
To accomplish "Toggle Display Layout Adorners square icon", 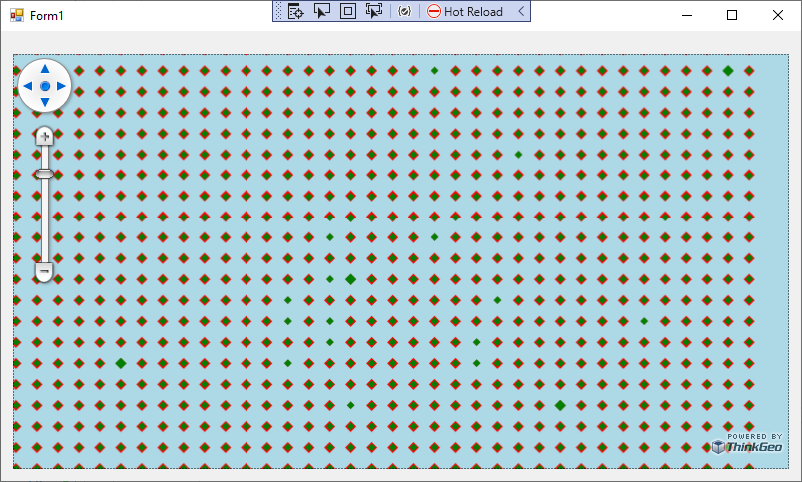I will tap(348, 11).
